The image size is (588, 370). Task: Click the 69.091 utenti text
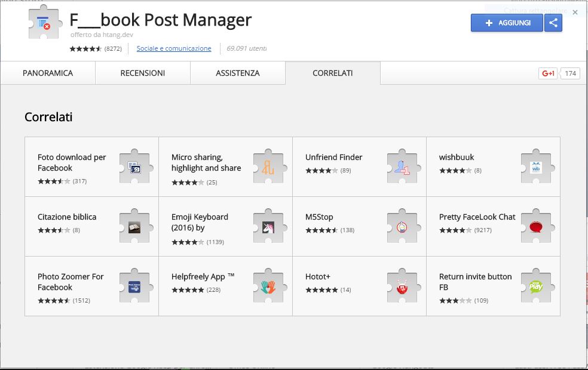[246, 48]
